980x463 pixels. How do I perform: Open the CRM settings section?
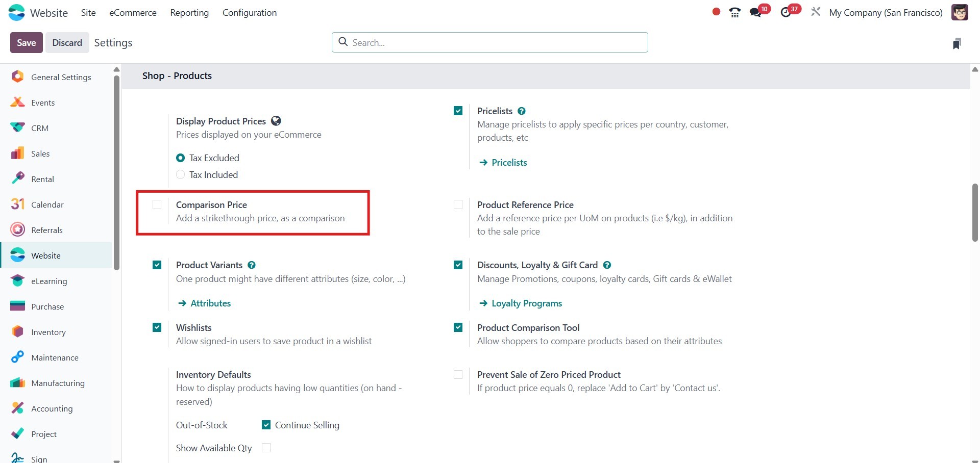pos(40,128)
